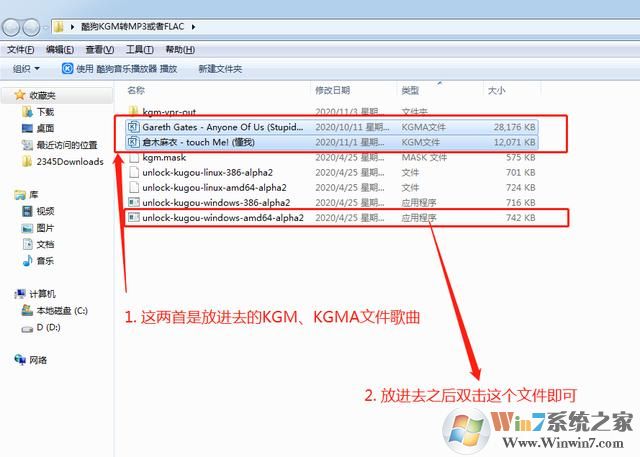The height and width of the screenshot is (457, 640).
Task: Open 2345Downloads folder icon in sidebar
Action: (x=27, y=161)
